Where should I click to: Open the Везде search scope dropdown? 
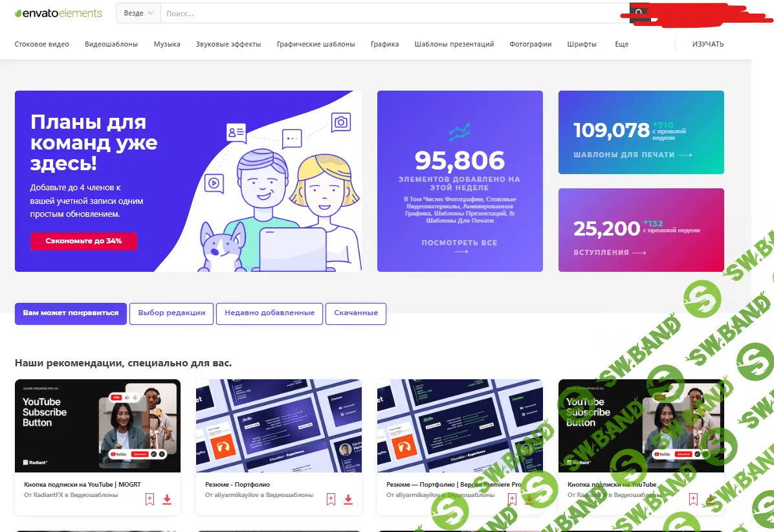[138, 13]
